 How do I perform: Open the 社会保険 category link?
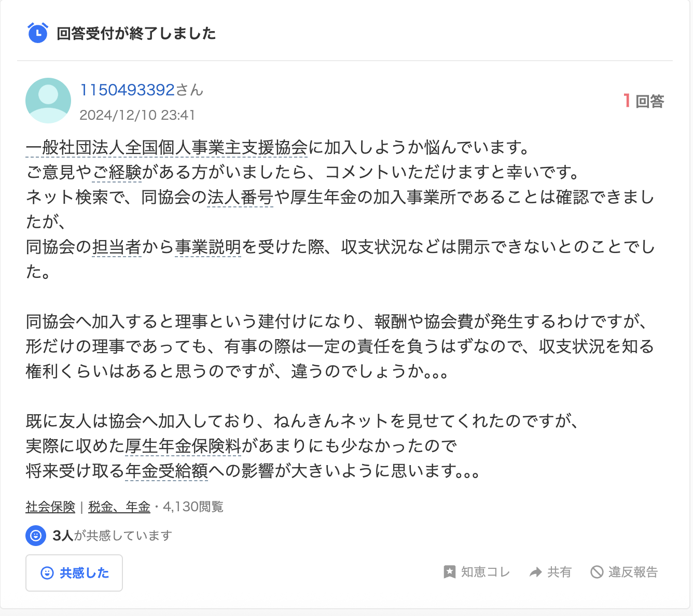(49, 507)
